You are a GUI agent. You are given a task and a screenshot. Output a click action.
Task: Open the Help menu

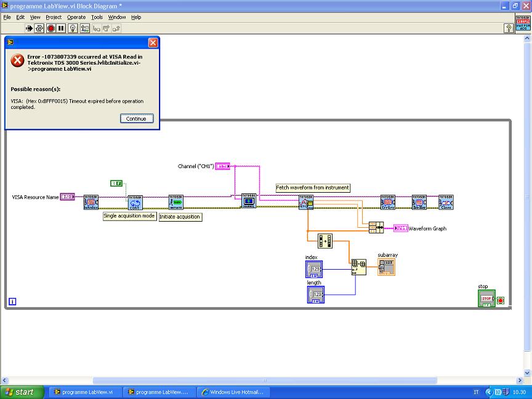coord(136,17)
